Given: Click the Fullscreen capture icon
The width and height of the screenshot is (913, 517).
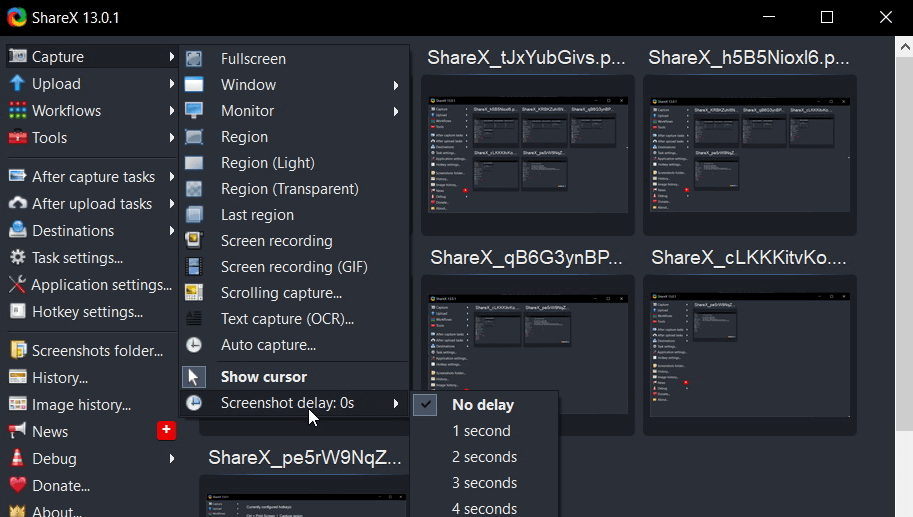Looking at the screenshot, I should coord(194,59).
